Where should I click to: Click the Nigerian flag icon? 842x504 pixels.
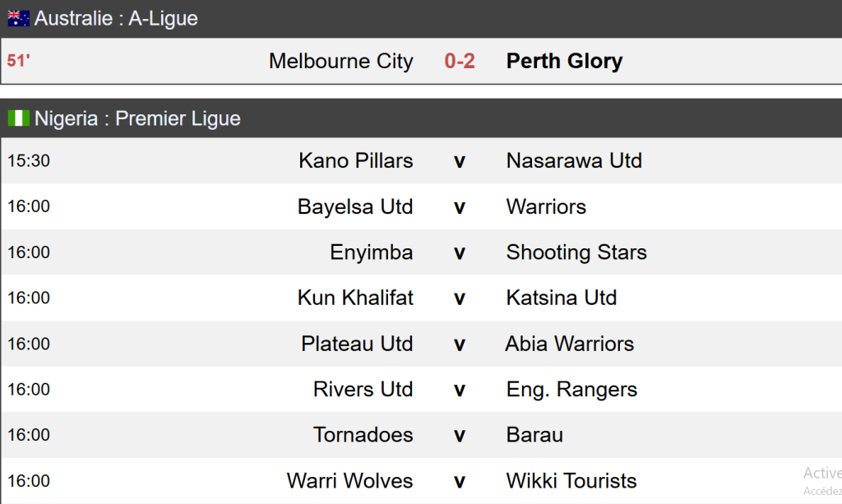[18, 118]
